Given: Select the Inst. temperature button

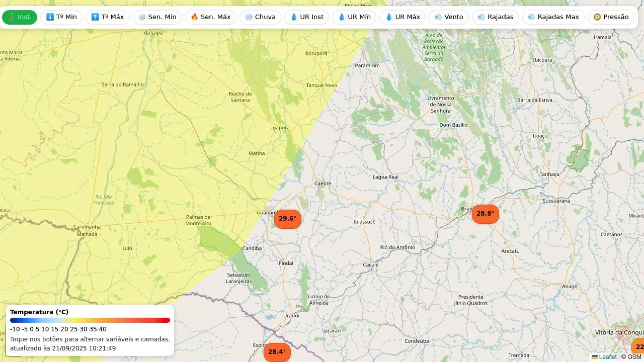Looking at the screenshot, I should [20, 17].
